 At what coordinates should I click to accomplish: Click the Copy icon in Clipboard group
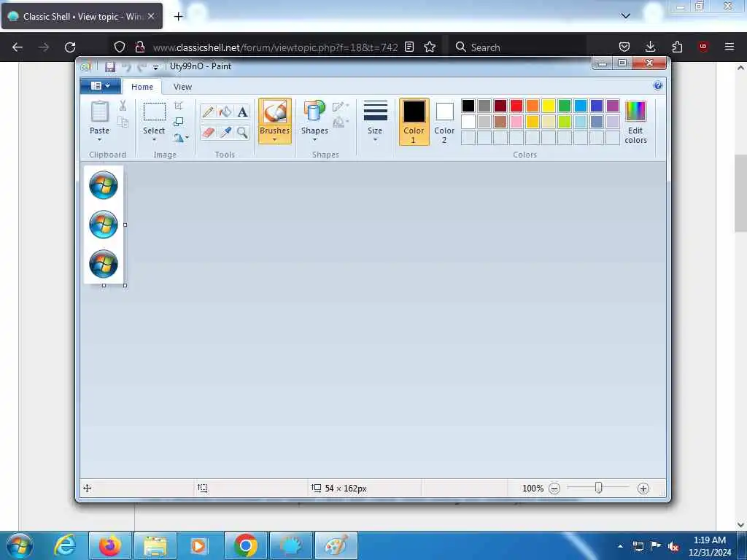pos(123,122)
